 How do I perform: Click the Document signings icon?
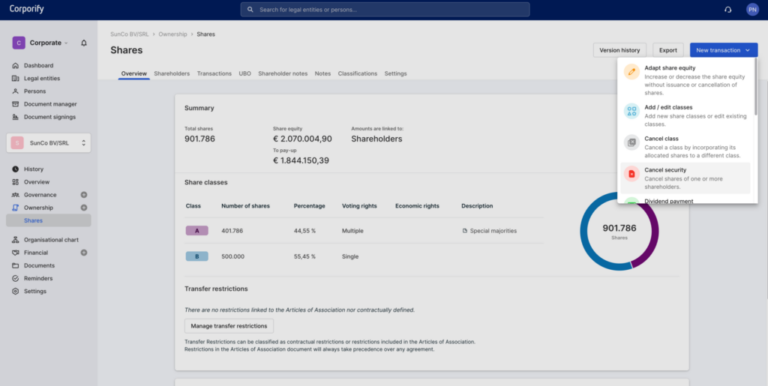pyautogui.click(x=15, y=117)
